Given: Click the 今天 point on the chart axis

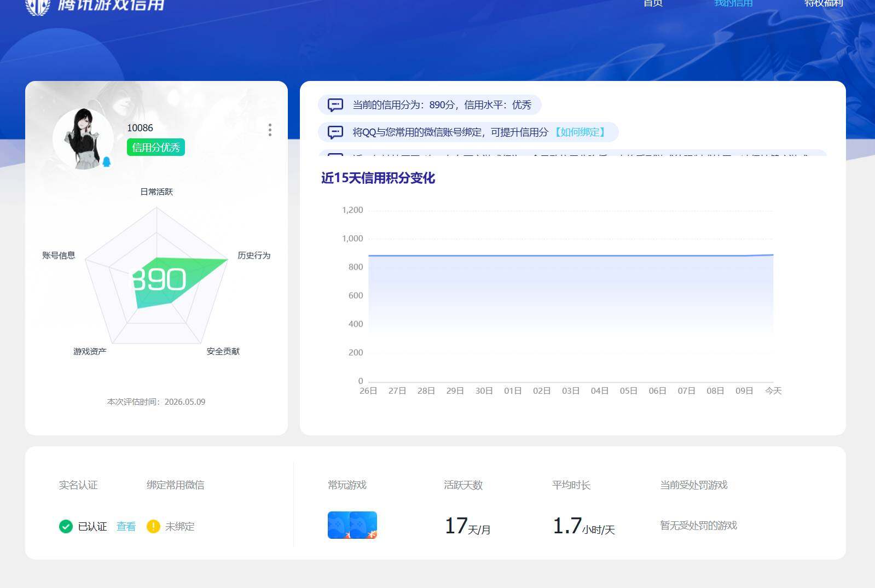Looking at the screenshot, I should [773, 391].
